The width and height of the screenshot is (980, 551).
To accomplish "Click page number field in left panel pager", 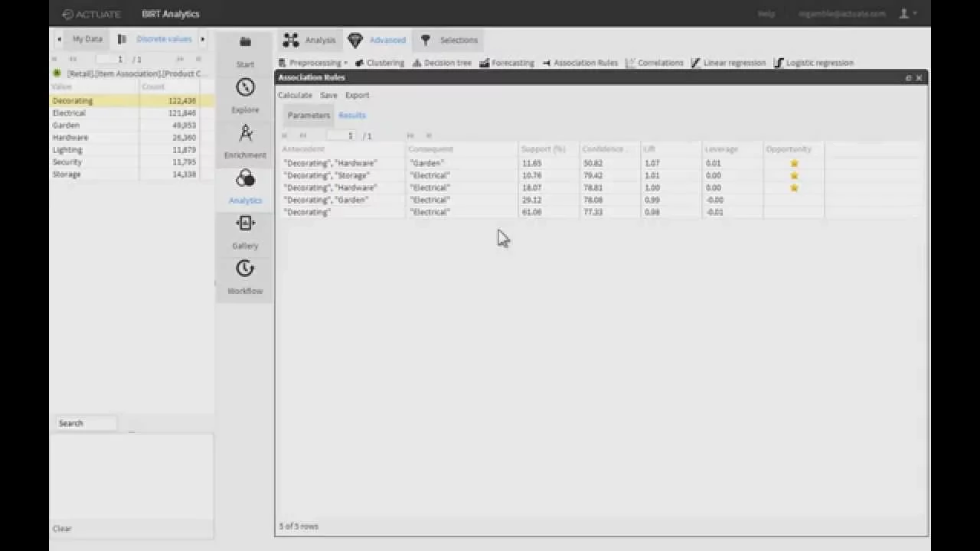I will [110, 59].
